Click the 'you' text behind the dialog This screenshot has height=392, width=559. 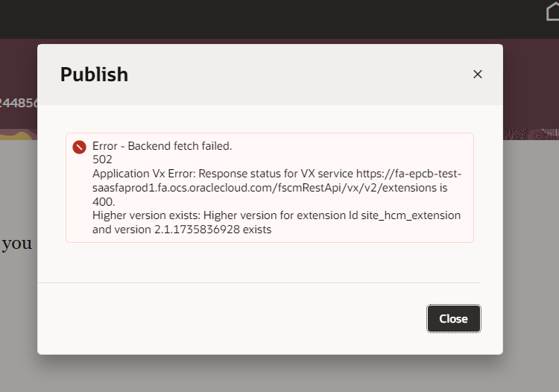coord(16,244)
